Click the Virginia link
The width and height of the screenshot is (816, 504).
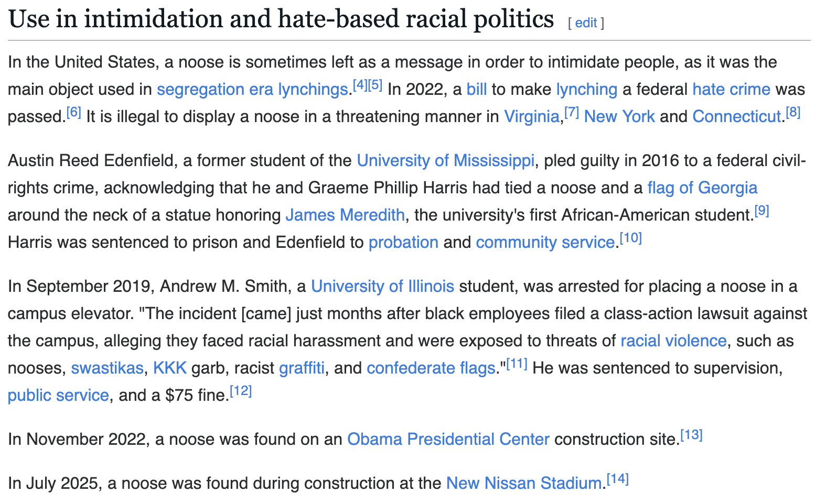tap(531, 116)
